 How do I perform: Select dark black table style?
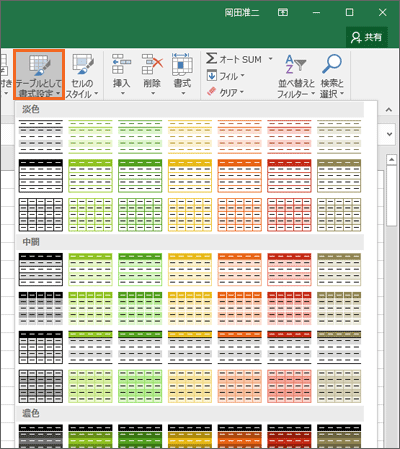pos(41,436)
